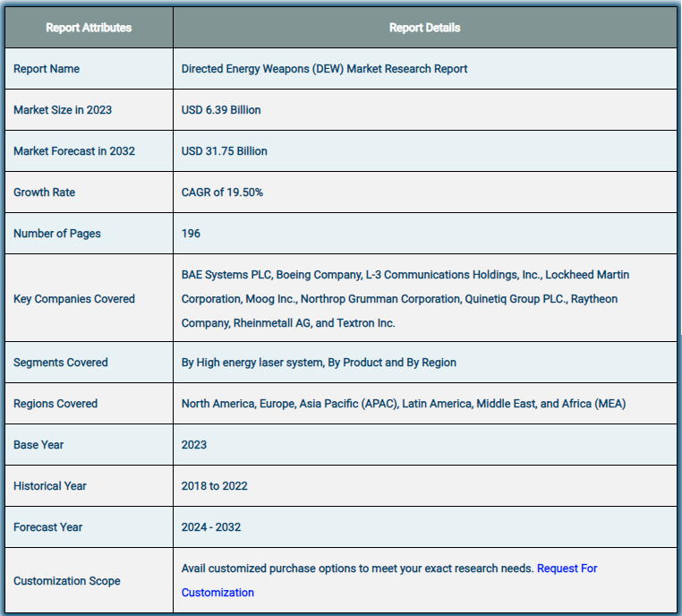
Task: Select the USD 6.39 Billion value
Action: [221, 110]
